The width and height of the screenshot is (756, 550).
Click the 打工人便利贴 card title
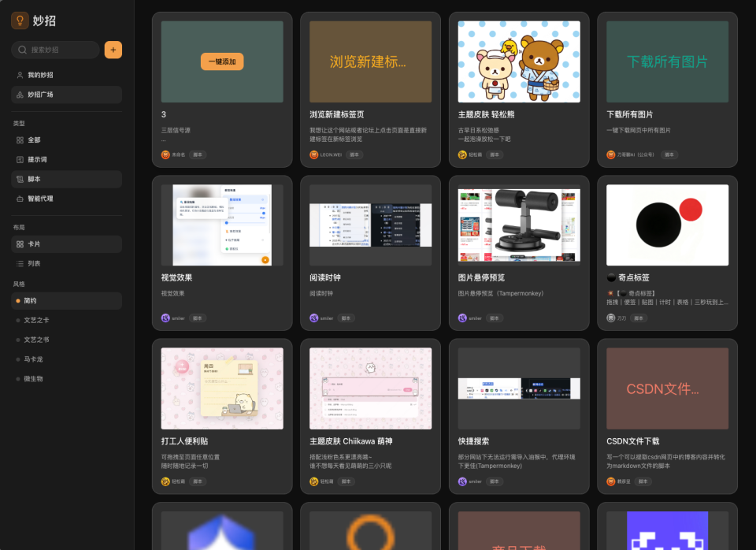point(184,441)
